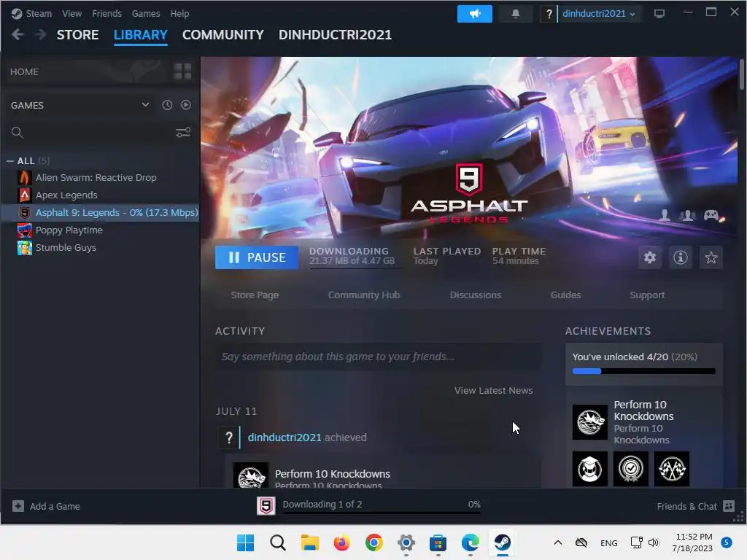Image resolution: width=747 pixels, height=560 pixels.
Task: Open the dinhductri2021 account dropdown
Action: [598, 14]
